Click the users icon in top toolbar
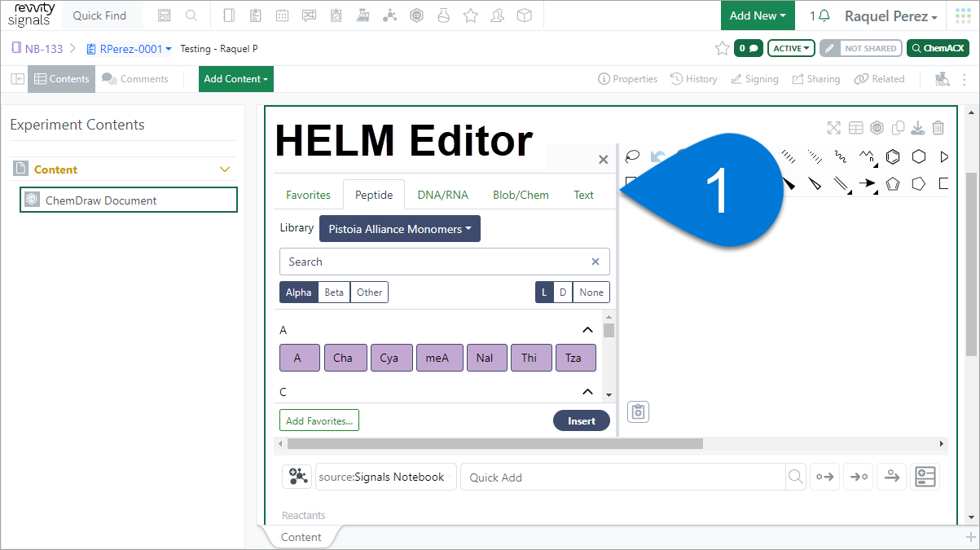980x550 pixels. pyautogui.click(x=498, y=15)
